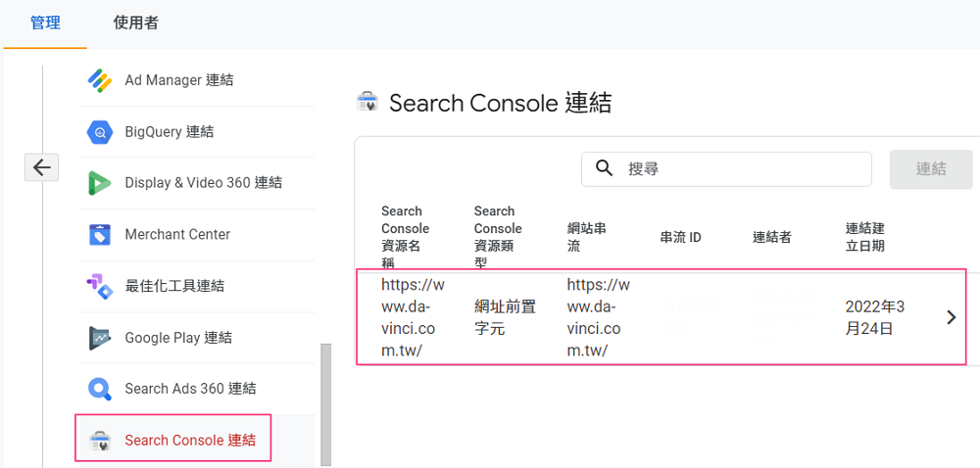980x468 pixels.
Task: Go back with the left arrow button
Action: coord(42,167)
